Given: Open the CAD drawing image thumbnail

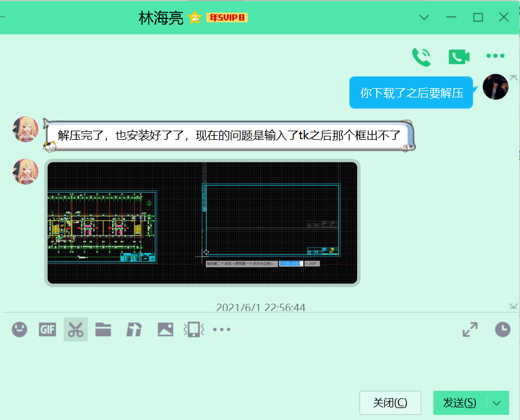Looking at the screenshot, I should point(202,223).
